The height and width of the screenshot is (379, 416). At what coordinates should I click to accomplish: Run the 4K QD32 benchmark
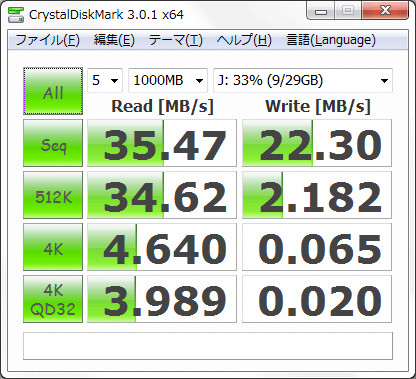tap(53, 299)
